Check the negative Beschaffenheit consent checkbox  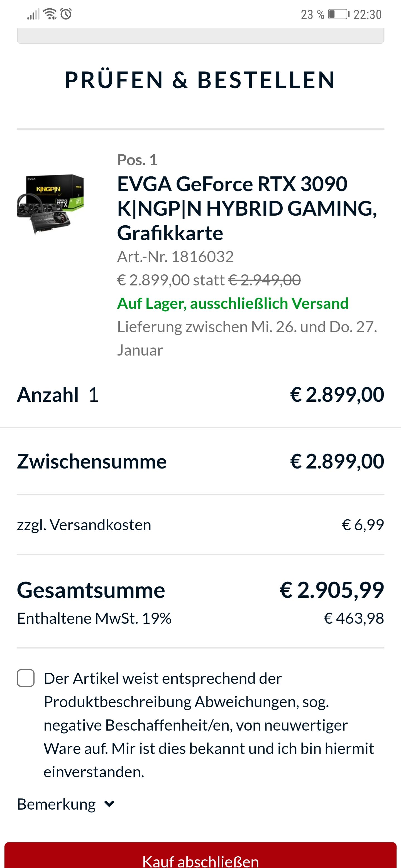[26, 678]
